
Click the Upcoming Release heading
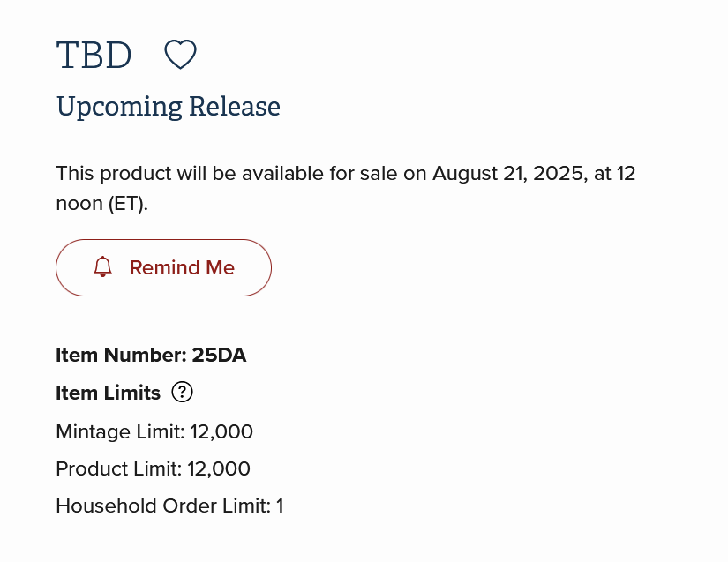pos(168,106)
